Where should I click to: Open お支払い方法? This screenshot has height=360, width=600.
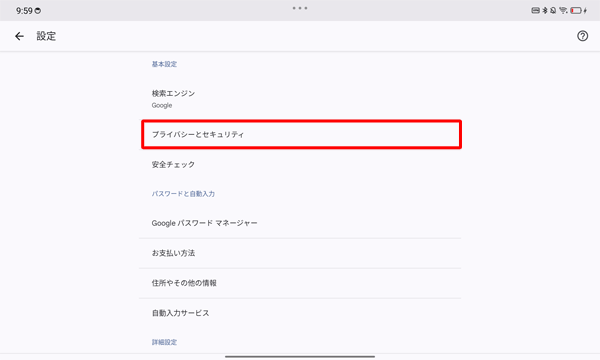tap(300, 253)
